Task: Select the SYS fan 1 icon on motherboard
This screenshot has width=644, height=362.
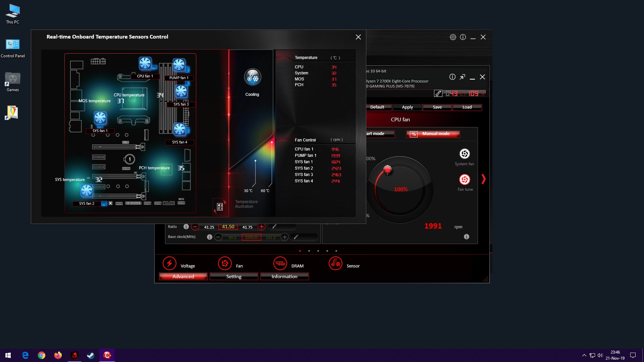Action: tap(100, 118)
